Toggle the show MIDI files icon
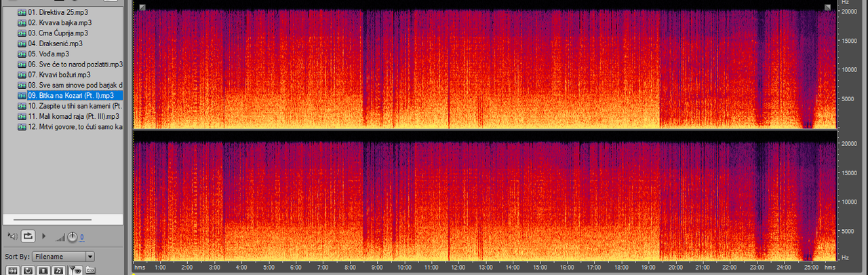868x275 pixels. 58,270
